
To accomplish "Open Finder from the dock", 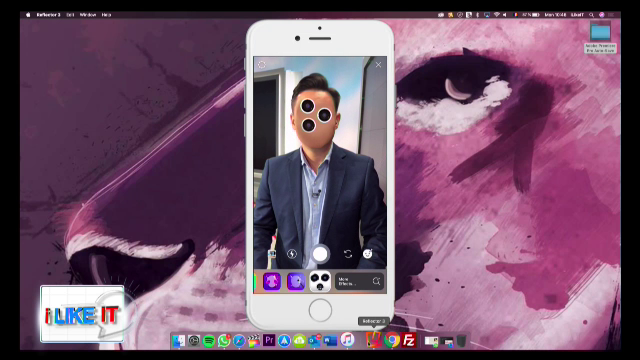I will 178,341.
